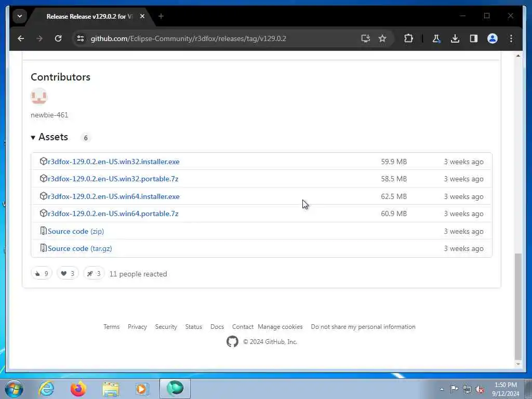Click the newbie-461 contributor name
The height and width of the screenshot is (399, 532).
click(49, 115)
